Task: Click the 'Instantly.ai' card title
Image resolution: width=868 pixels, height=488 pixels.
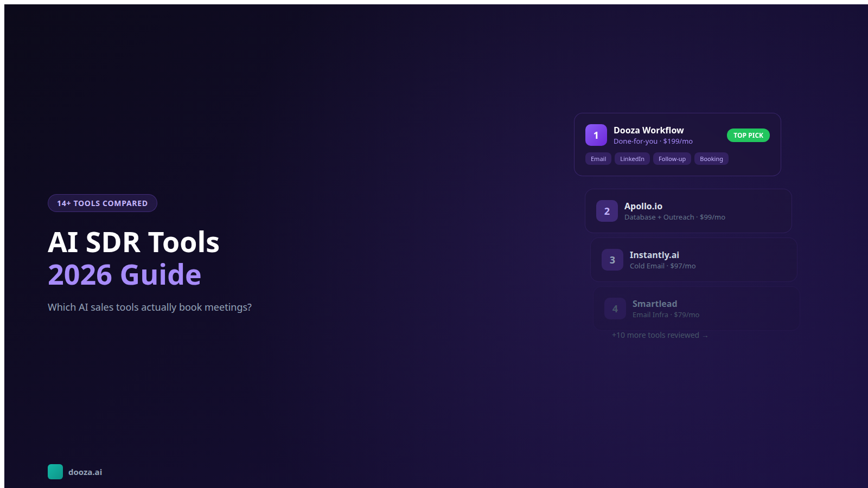Action: point(654,255)
